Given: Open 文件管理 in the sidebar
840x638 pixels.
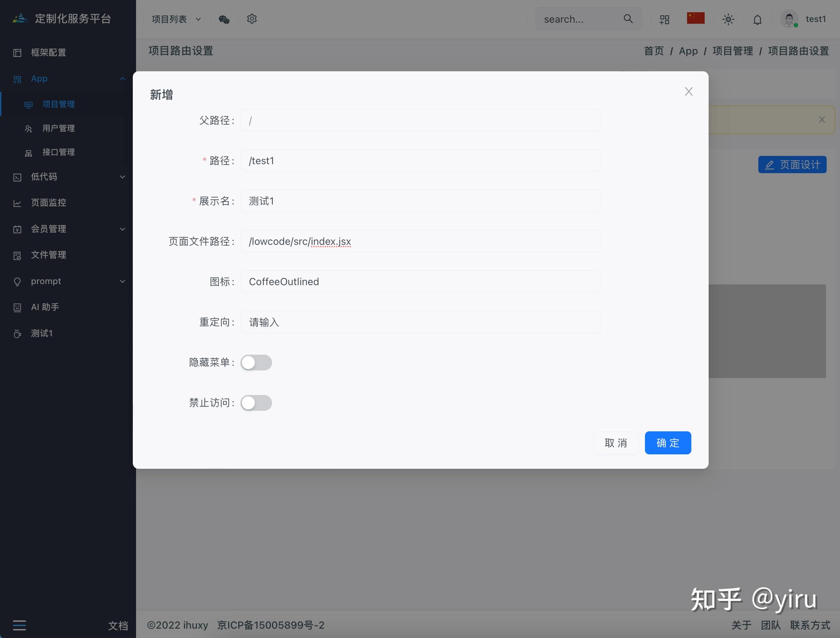Looking at the screenshot, I should 68,255.
